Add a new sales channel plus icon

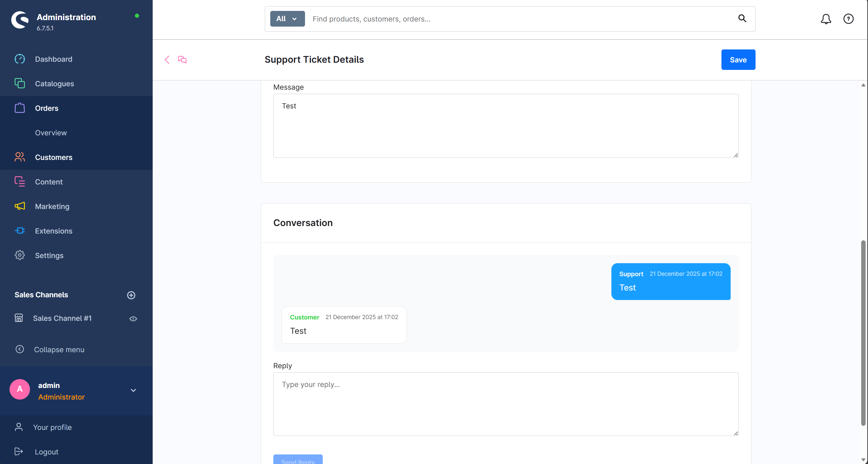click(x=131, y=295)
